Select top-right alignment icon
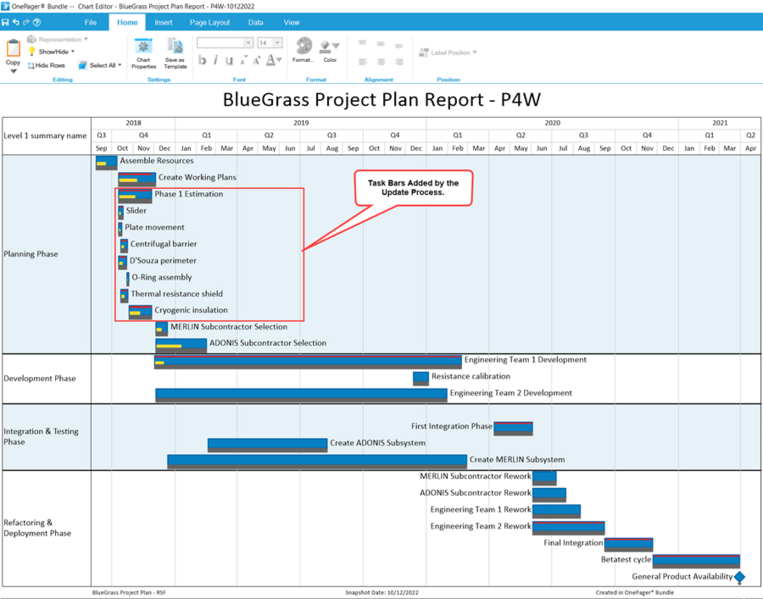This screenshot has width=763, height=599. click(x=399, y=46)
